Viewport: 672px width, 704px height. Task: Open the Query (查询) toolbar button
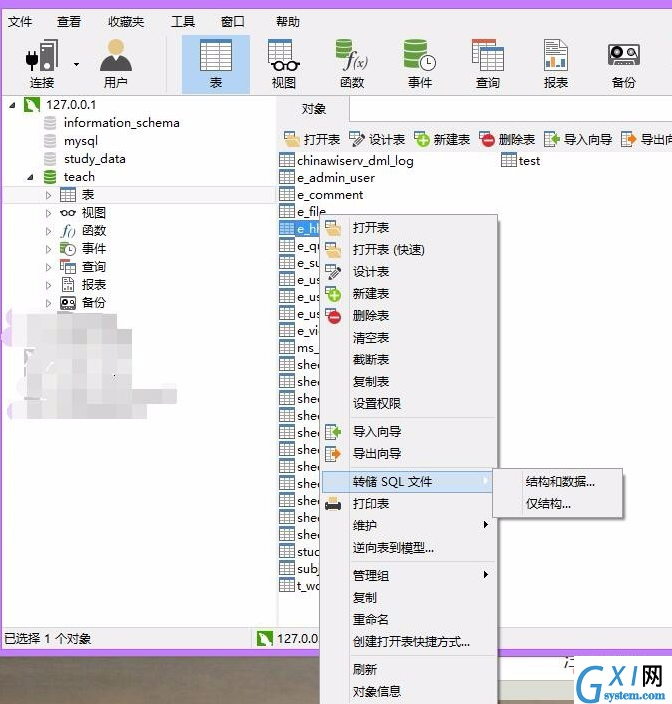pyautogui.click(x=488, y=64)
